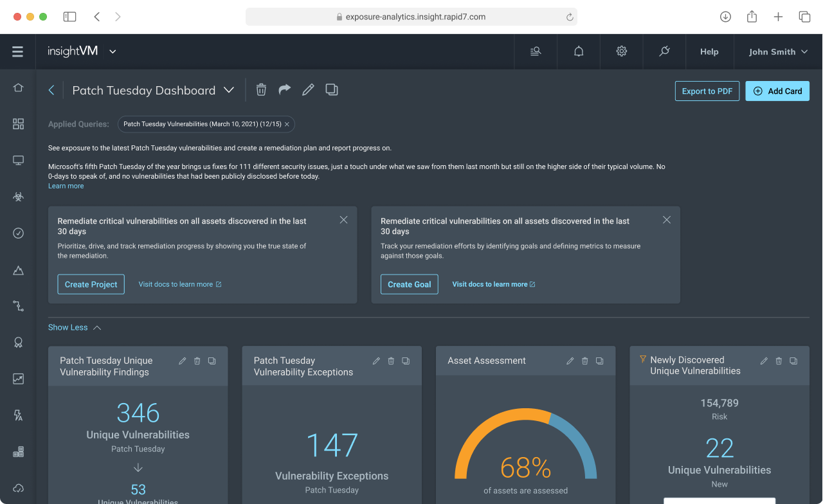
Task: Open the notifications bell
Action: (x=579, y=51)
